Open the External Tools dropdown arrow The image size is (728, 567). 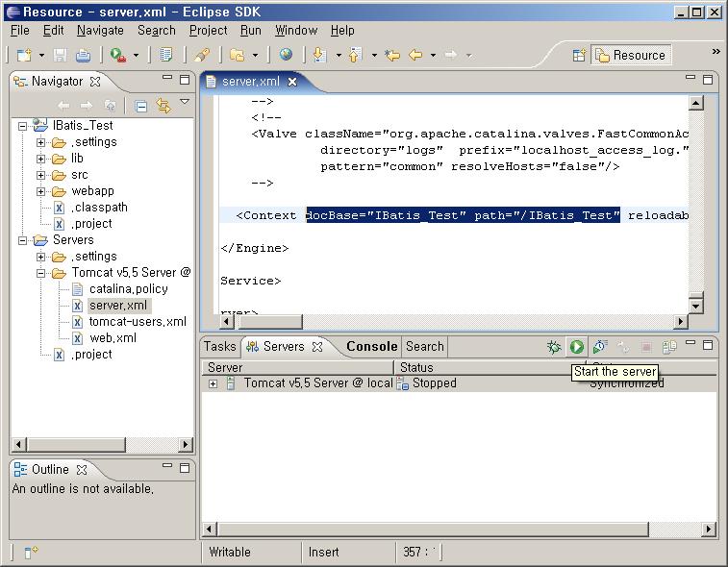click(136, 56)
